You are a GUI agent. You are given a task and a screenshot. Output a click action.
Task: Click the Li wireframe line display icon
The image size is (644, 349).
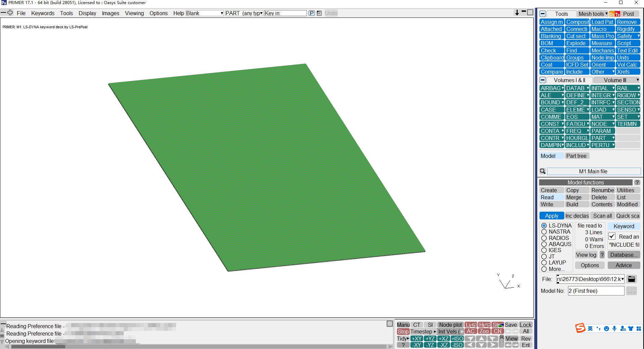tap(471, 325)
